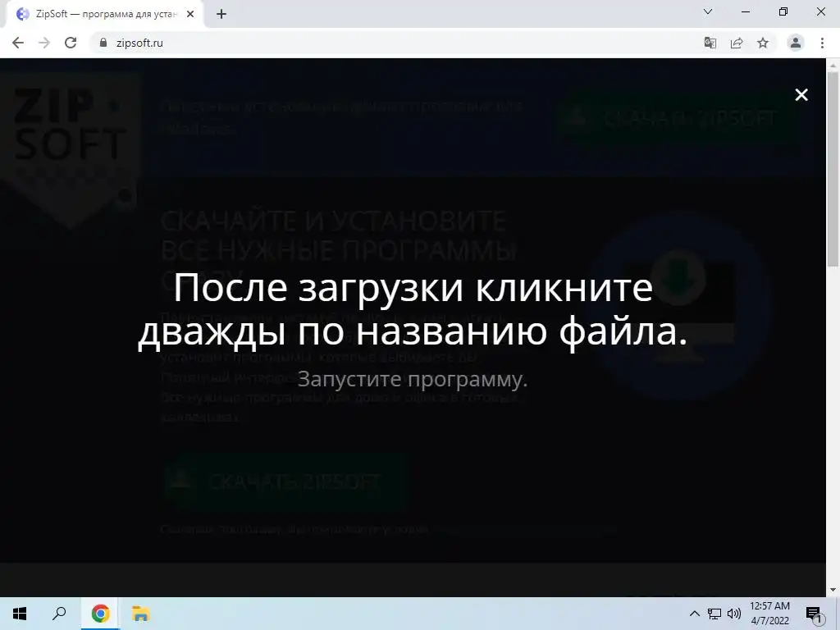
Task: Click the text 'Запустите программу.'
Action: pos(413,379)
